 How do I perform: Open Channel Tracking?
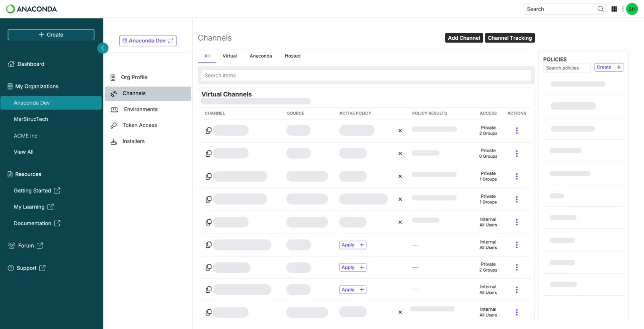tap(510, 38)
